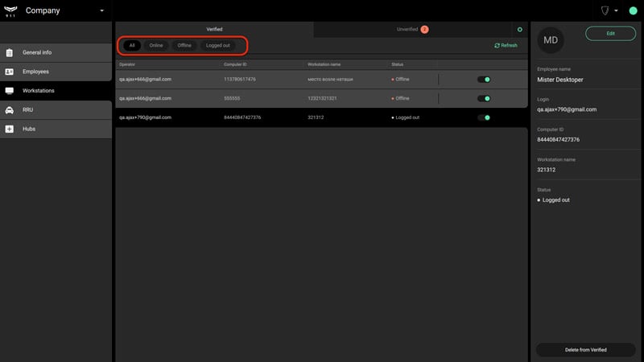
Task: Click the shield icon in top bar
Action: tap(605, 10)
